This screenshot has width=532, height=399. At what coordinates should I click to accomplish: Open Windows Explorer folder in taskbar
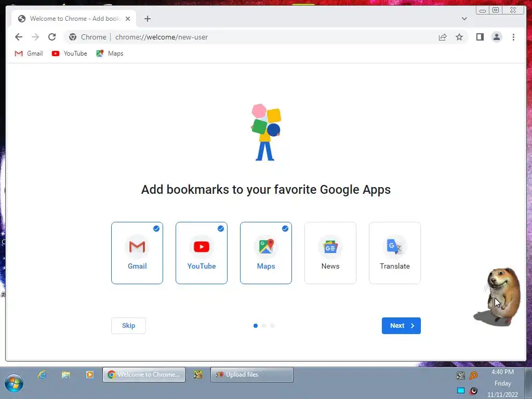[66, 375]
